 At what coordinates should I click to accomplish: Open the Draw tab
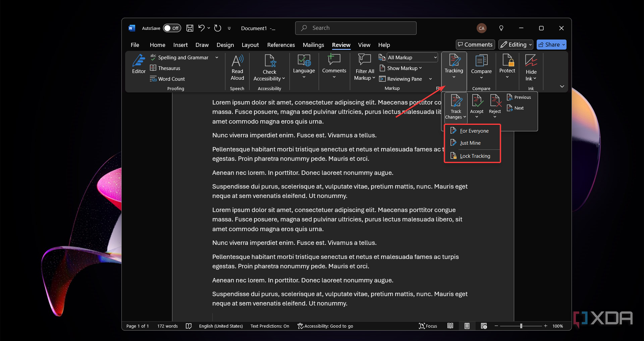[202, 45]
